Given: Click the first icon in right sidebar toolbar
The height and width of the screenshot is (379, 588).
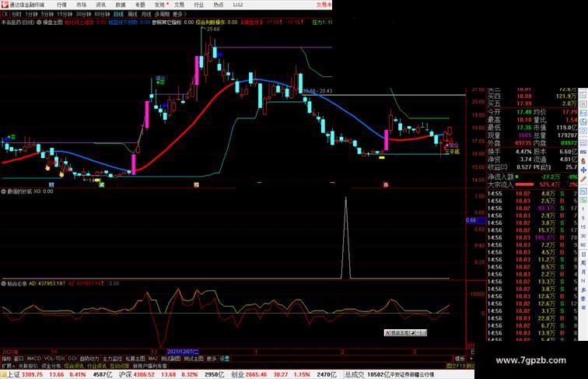Looking at the screenshot, I should tap(583, 94).
